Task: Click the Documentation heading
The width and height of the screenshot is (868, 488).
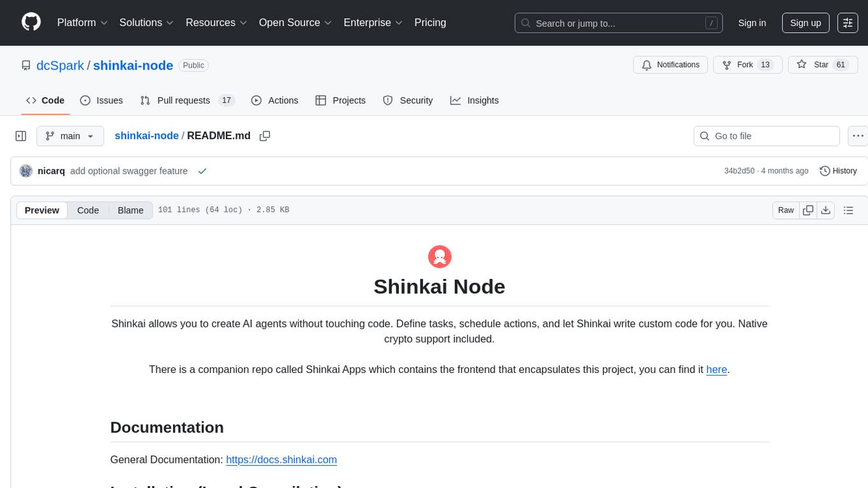Action: click(167, 427)
